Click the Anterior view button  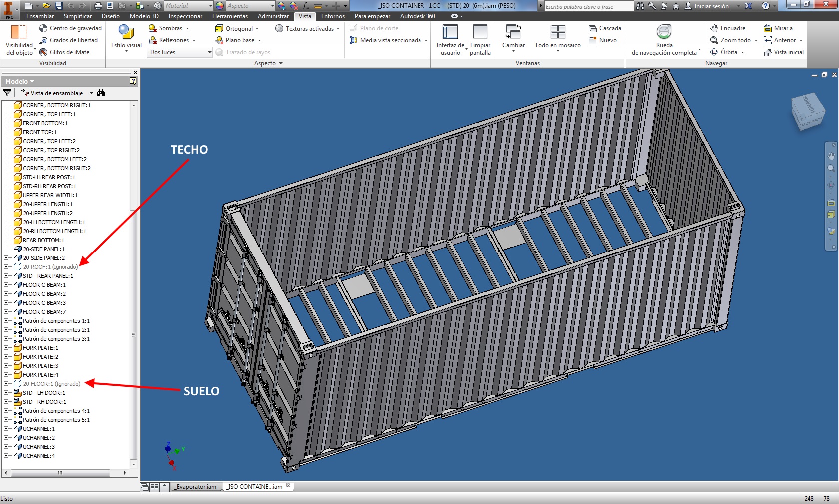783,40
